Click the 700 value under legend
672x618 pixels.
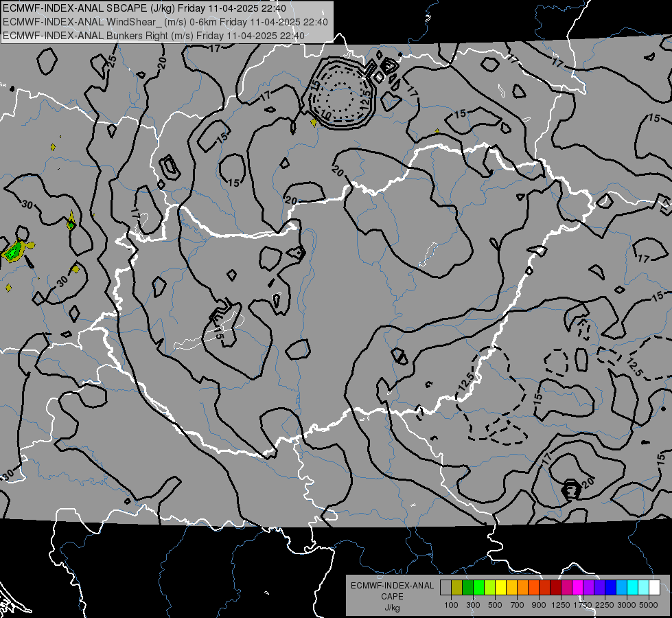tap(518, 605)
